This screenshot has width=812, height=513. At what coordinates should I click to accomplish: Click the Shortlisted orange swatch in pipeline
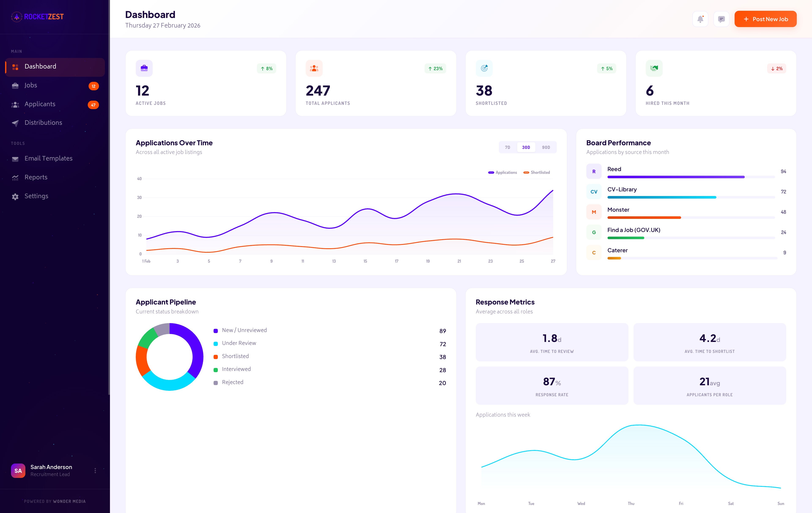pos(215,357)
